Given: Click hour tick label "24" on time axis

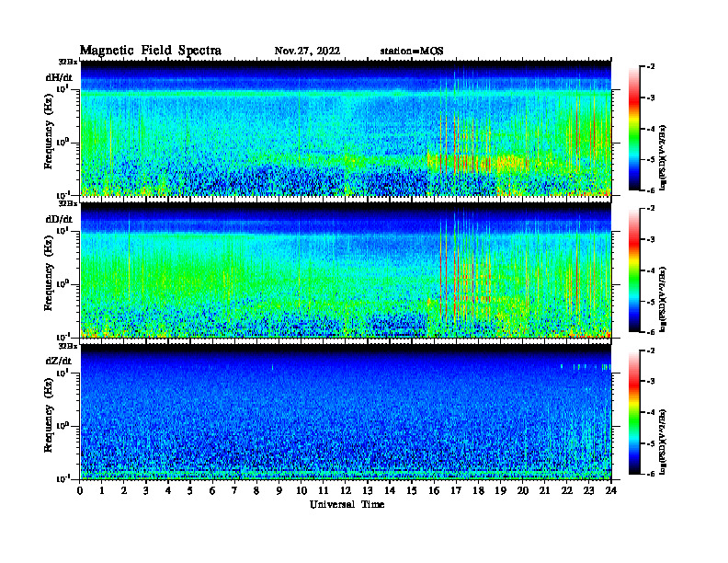Looking at the screenshot, I should (611, 491).
